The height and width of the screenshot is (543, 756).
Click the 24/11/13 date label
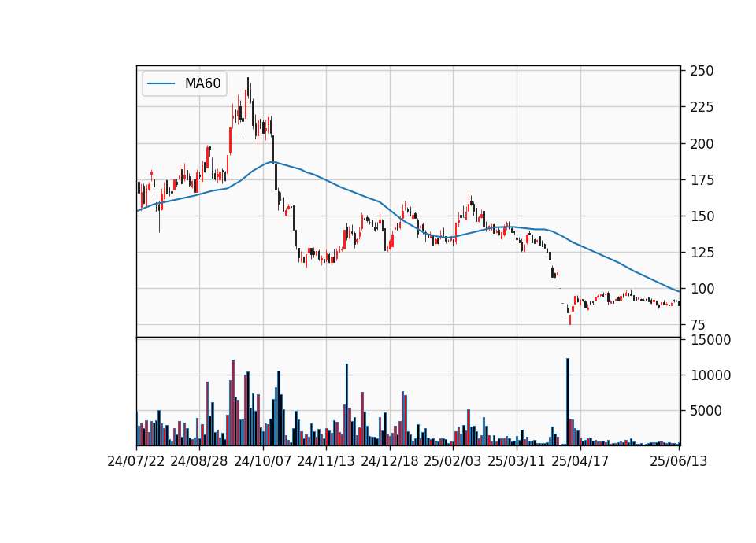326,461
